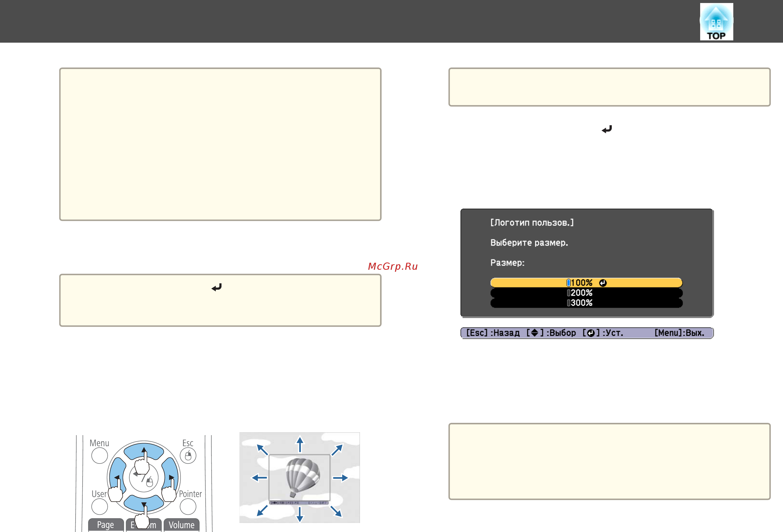Open the TOP home icon
The width and height of the screenshot is (783, 532).
point(716,22)
